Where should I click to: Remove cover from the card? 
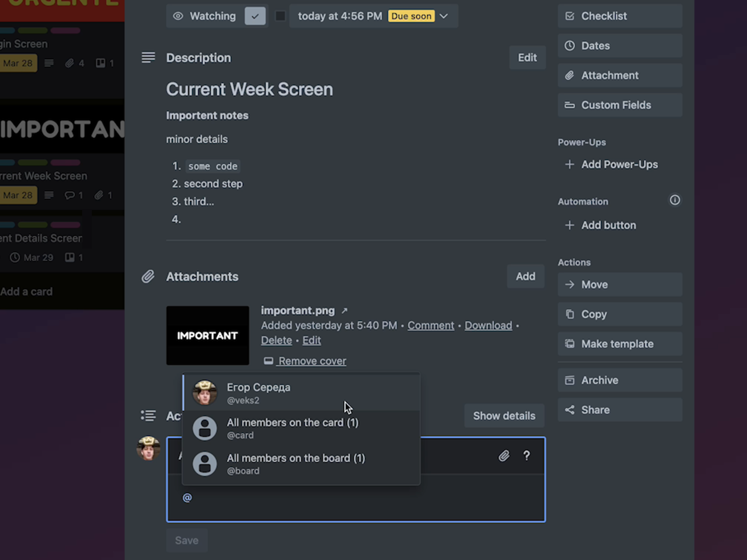(312, 361)
